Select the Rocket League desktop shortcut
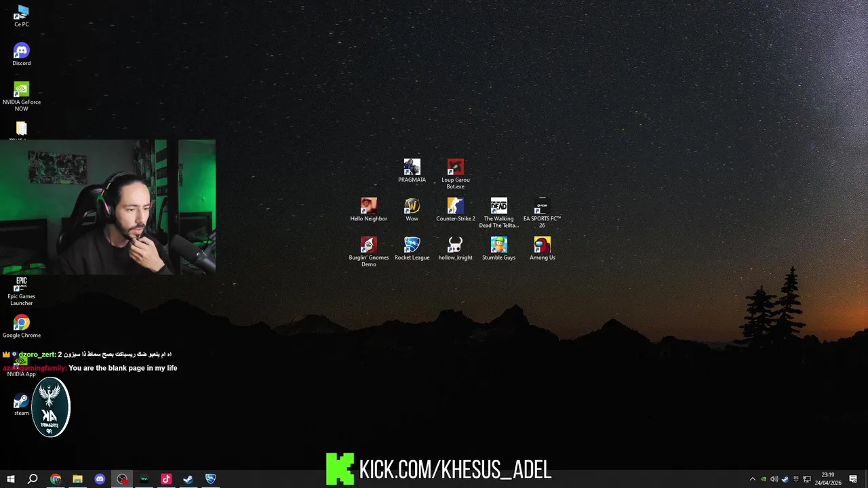This screenshot has height=488, width=868. tap(412, 248)
